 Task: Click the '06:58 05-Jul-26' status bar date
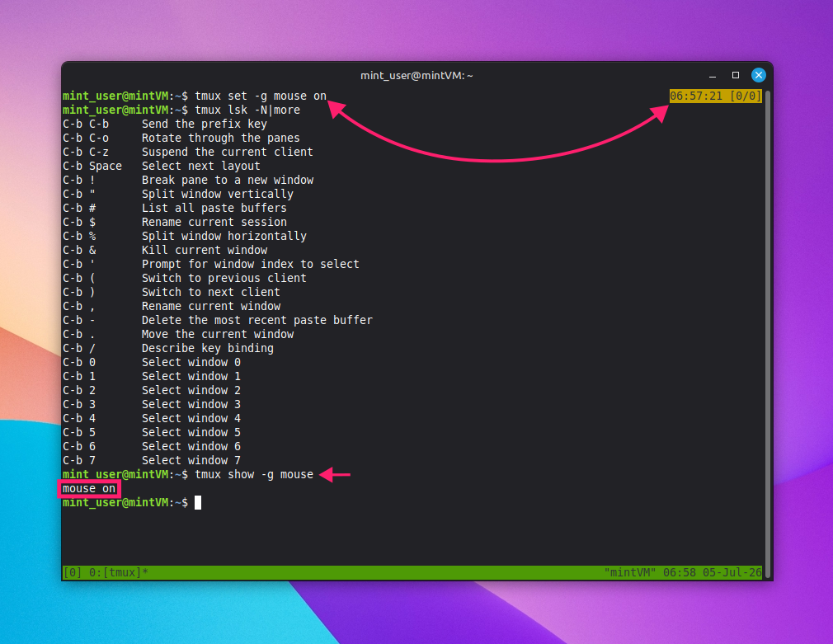coord(712,572)
